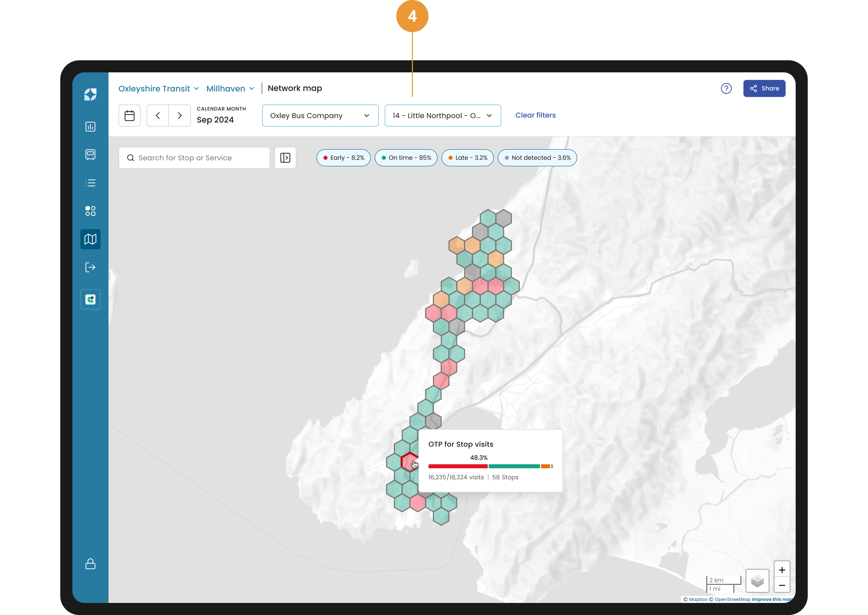Open the calendar date picker

(130, 116)
